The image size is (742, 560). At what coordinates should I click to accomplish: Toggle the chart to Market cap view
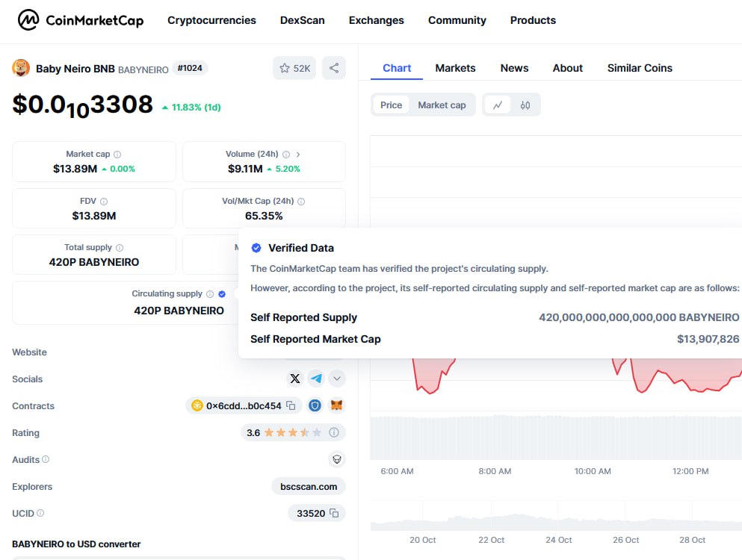click(x=442, y=105)
